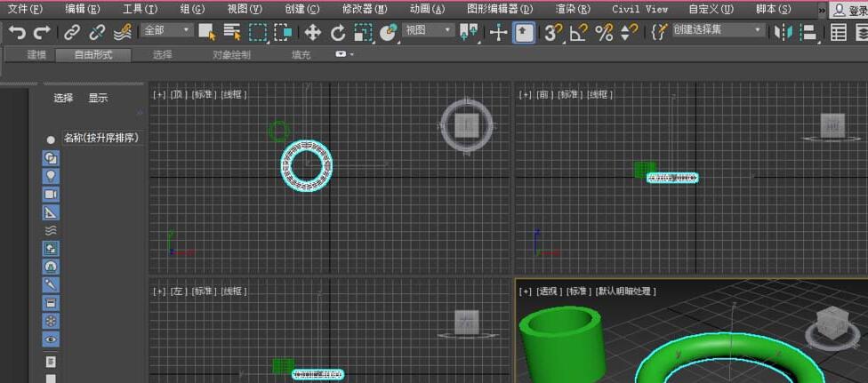Open the Mirror tool
Image resolution: width=868 pixels, height=383 pixels.
[782, 33]
